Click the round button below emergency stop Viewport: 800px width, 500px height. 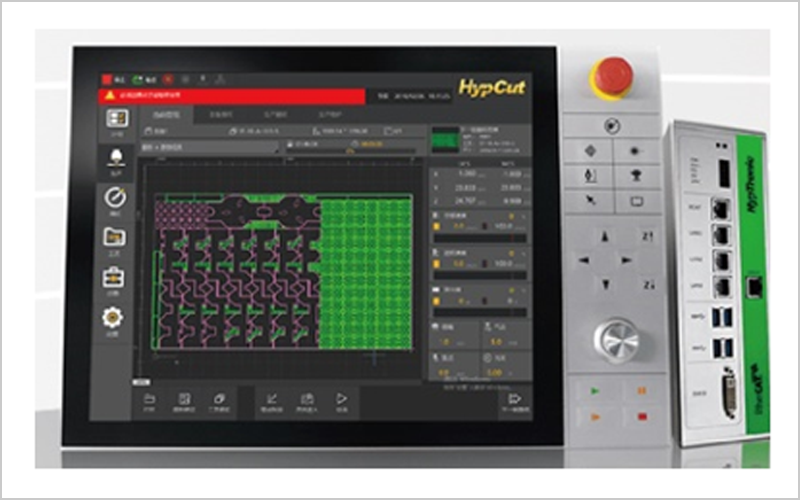pos(612,126)
